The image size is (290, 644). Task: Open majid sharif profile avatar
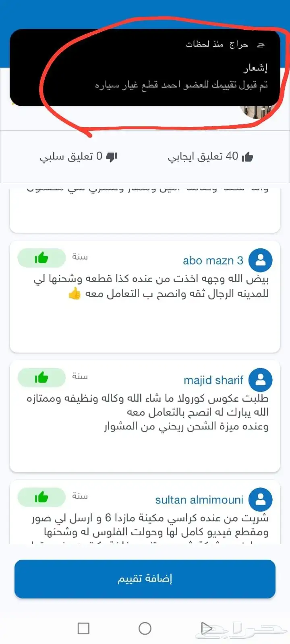click(261, 380)
